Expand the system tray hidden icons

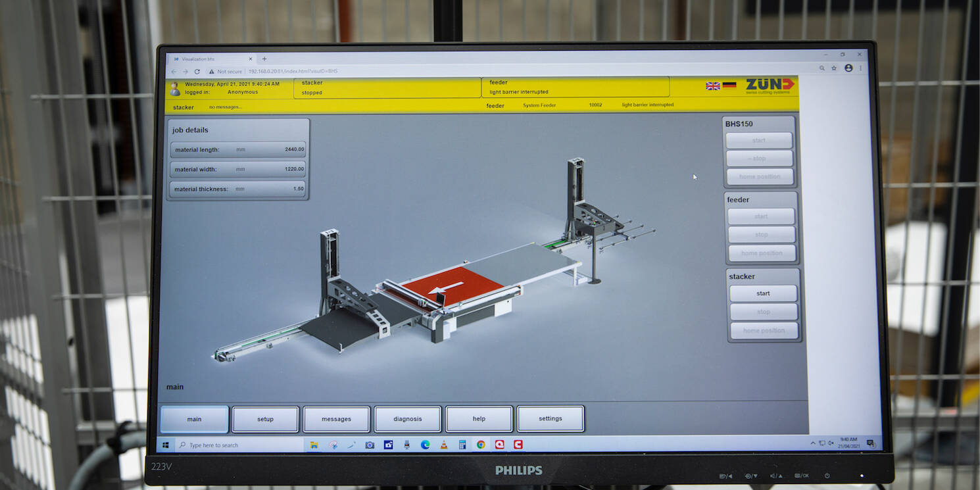(x=813, y=443)
